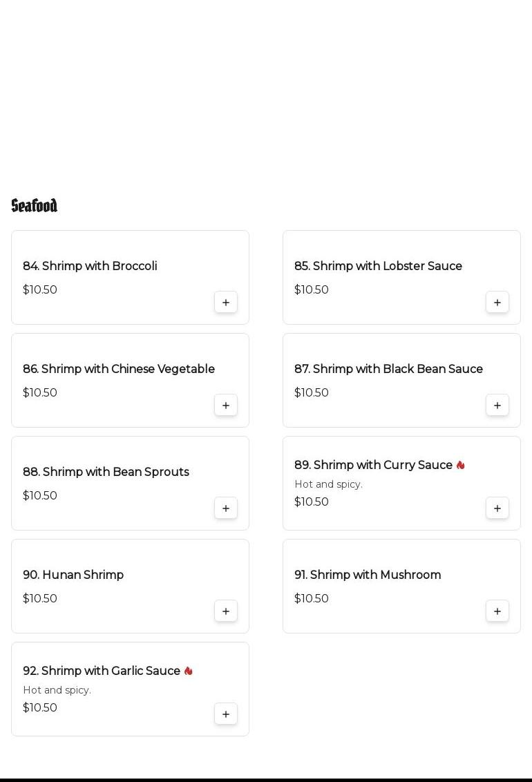The image size is (532, 782).
Task: View 87. Shrimp with Black Bean Sauce
Action: tap(388, 369)
